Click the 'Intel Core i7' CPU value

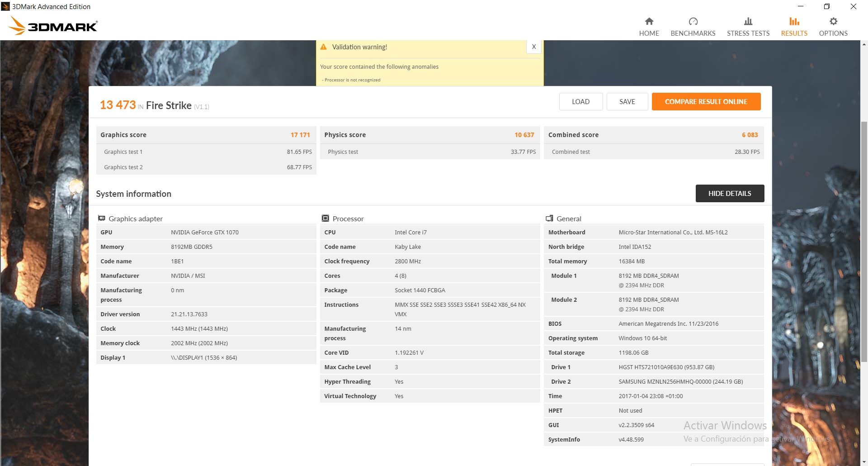(x=410, y=233)
